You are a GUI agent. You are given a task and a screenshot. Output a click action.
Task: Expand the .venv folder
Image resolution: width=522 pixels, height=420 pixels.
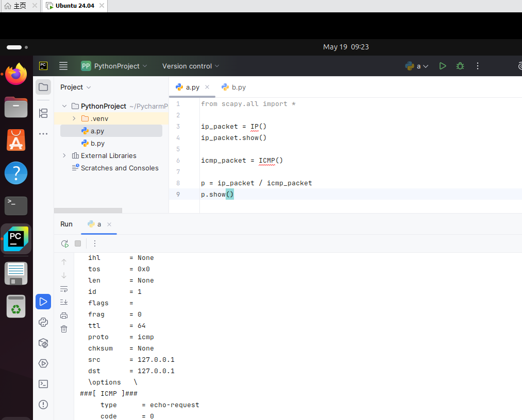point(74,118)
